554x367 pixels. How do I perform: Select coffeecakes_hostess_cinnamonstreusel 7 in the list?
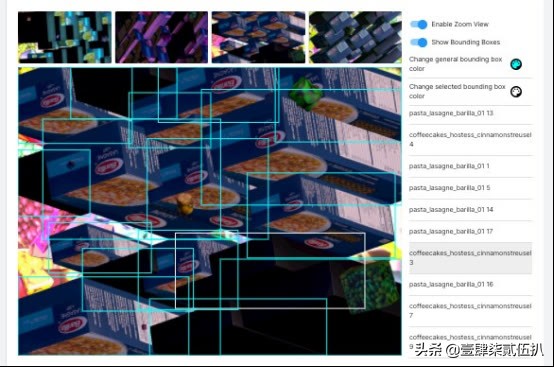(x=470, y=311)
